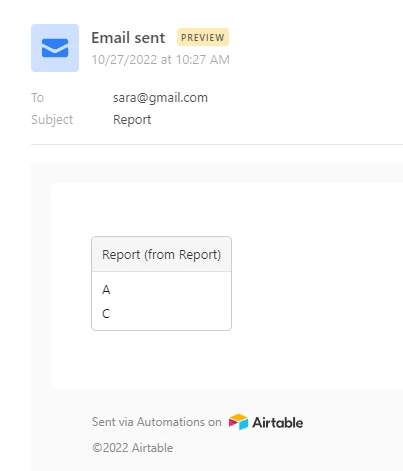
Task: Click the Subject field label
Action: (x=52, y=120)
